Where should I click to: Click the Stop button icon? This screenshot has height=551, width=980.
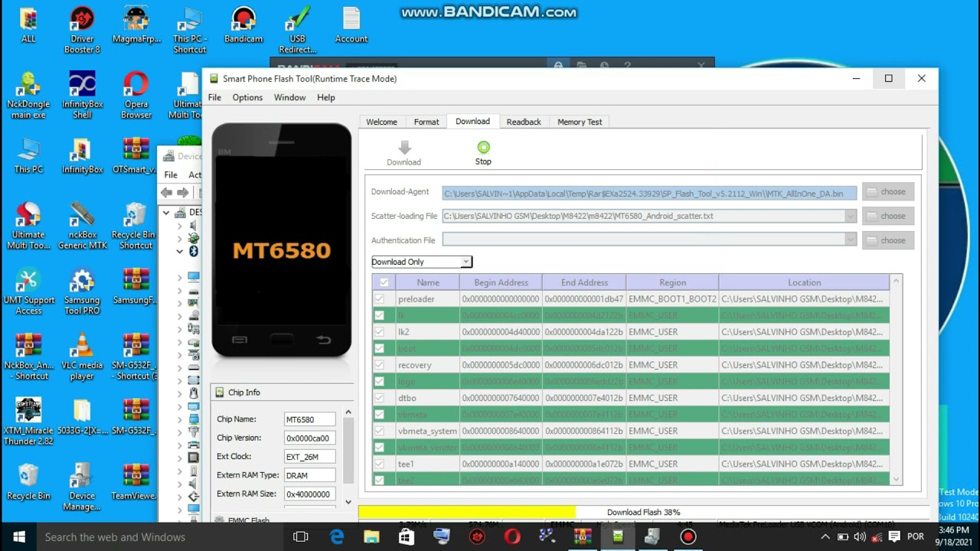click(483, 147)
